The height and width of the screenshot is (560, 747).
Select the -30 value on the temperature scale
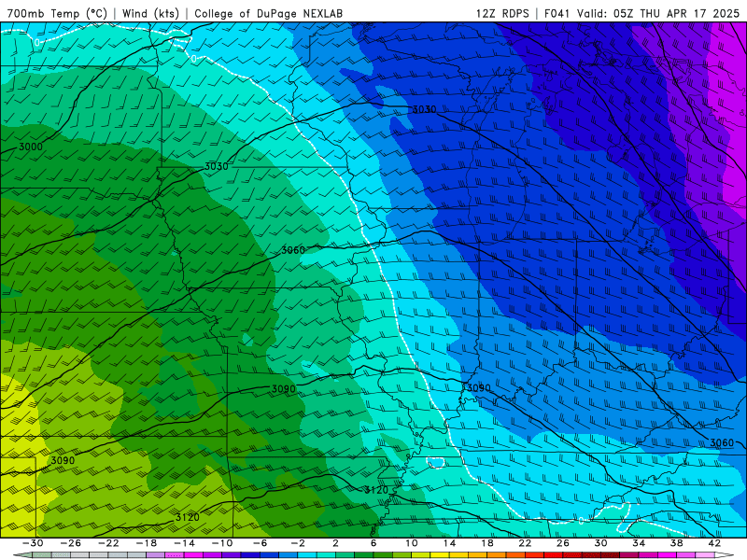click(33, 543)
